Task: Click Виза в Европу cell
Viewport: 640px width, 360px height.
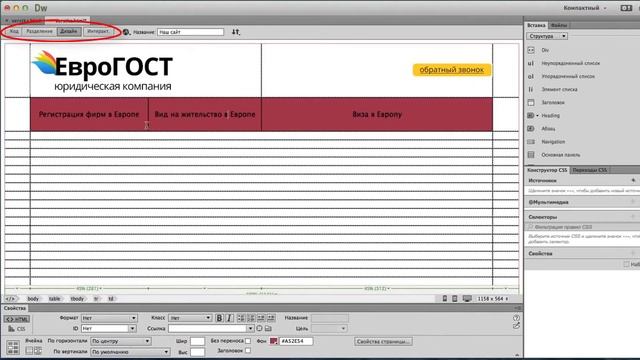Action: click(377, 114)
